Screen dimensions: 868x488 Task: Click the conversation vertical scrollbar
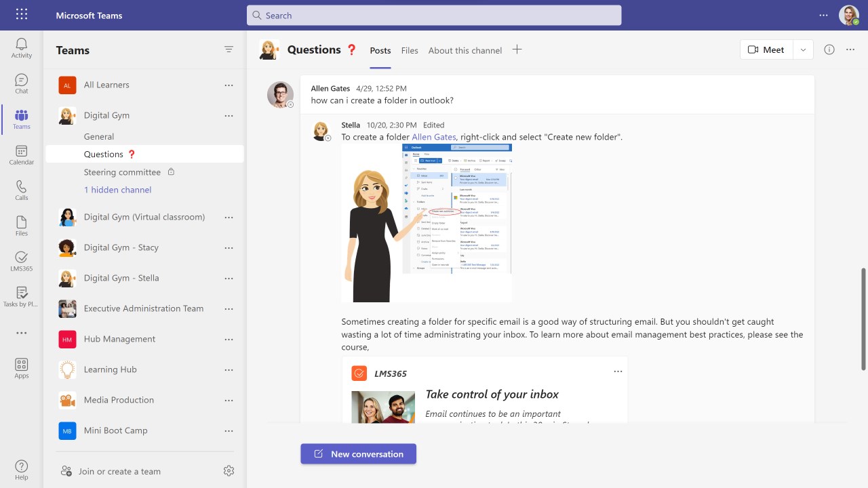(863, 319)
